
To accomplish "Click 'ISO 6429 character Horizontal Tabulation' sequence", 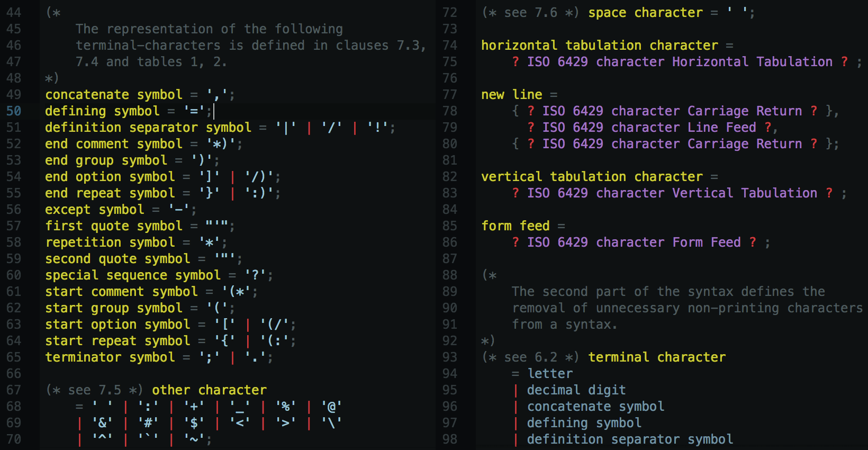I will click(680, 61).
